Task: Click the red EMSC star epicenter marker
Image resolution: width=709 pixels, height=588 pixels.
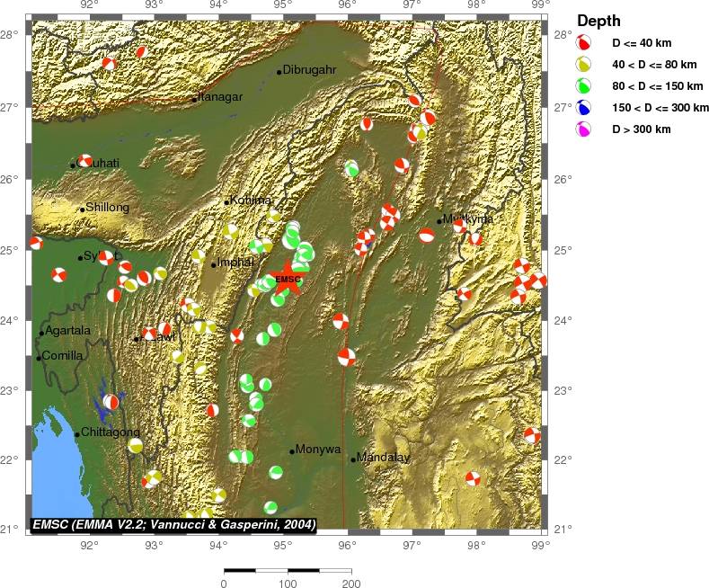Action: [287, 278]
